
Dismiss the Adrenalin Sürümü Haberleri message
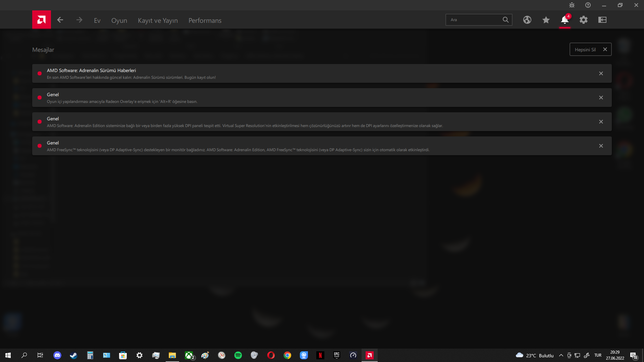[x=601, y=73]
